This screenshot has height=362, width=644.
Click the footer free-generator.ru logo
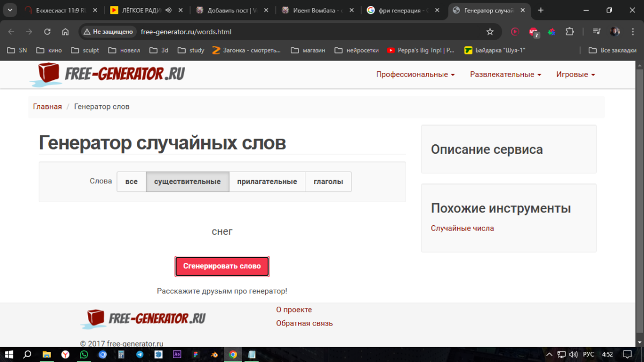click(x=143, y=319)
